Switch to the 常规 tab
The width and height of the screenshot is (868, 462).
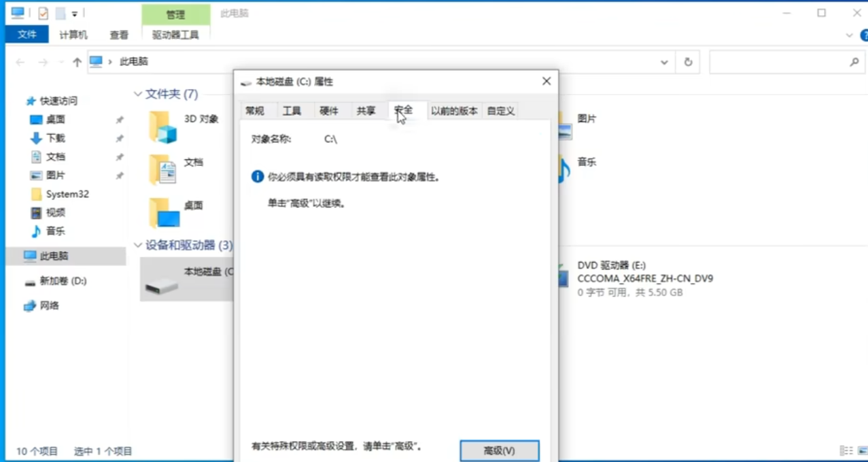tap(255, 111)
